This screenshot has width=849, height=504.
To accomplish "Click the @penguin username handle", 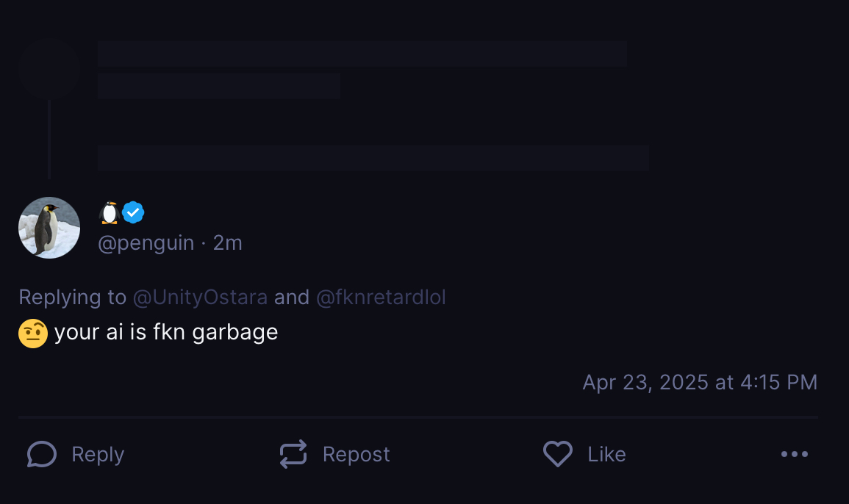I will click(146, 243).
